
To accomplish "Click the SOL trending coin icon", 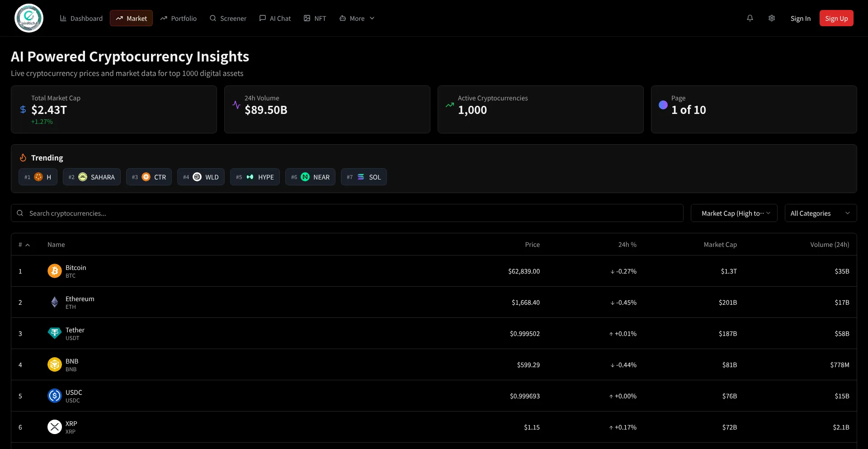I will 361,177.
